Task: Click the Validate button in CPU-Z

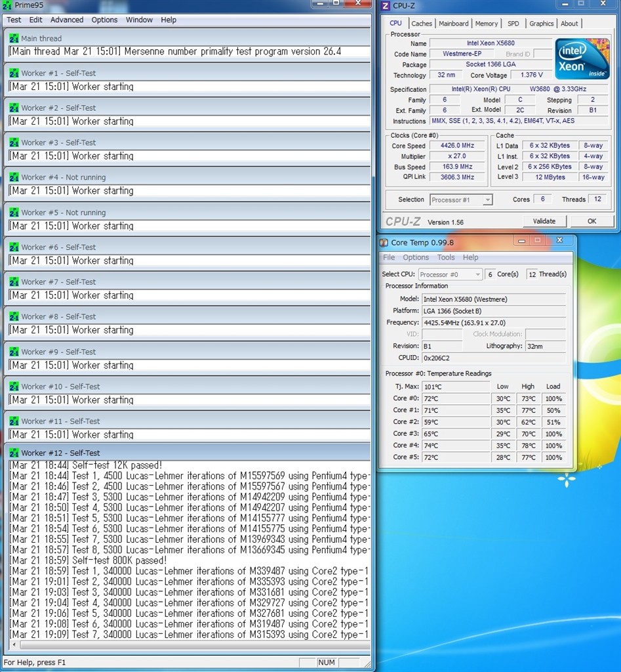Action: tap(544, 221)
